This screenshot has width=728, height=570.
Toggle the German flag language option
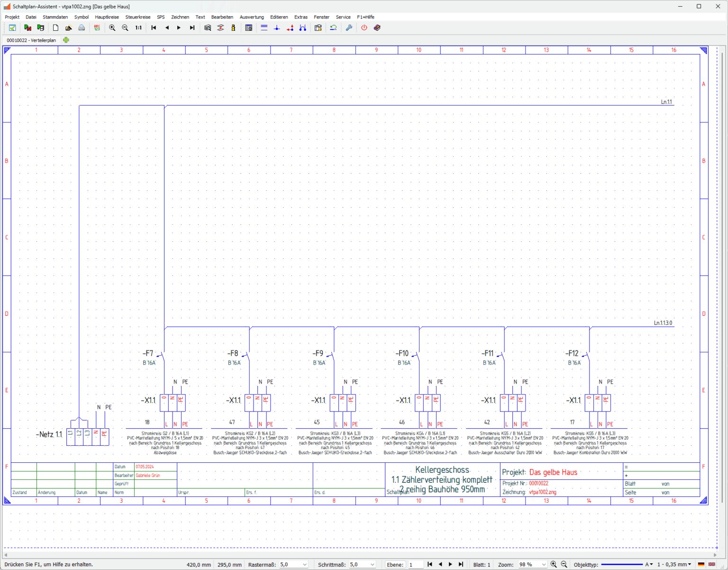click(701, 564)
